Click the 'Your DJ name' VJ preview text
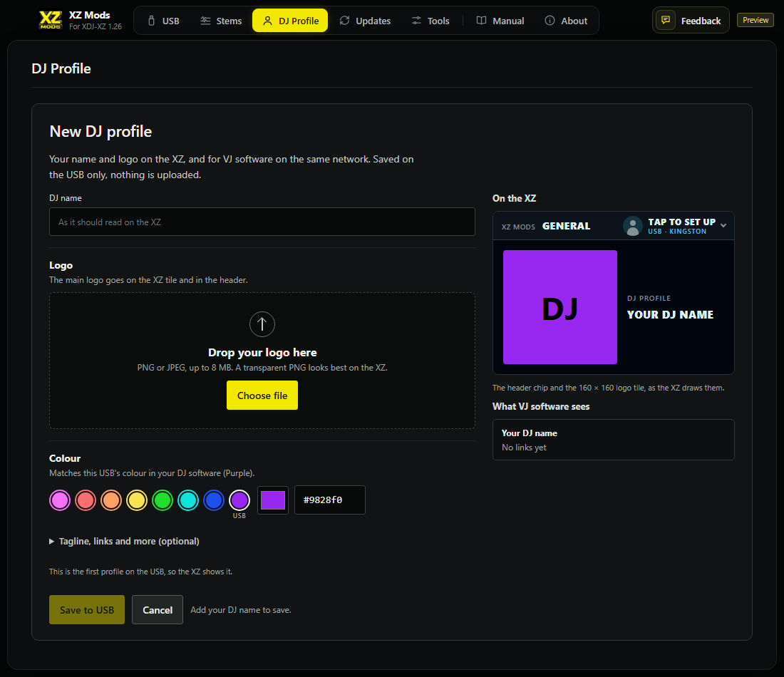784x677 pixels. point(529,433)
